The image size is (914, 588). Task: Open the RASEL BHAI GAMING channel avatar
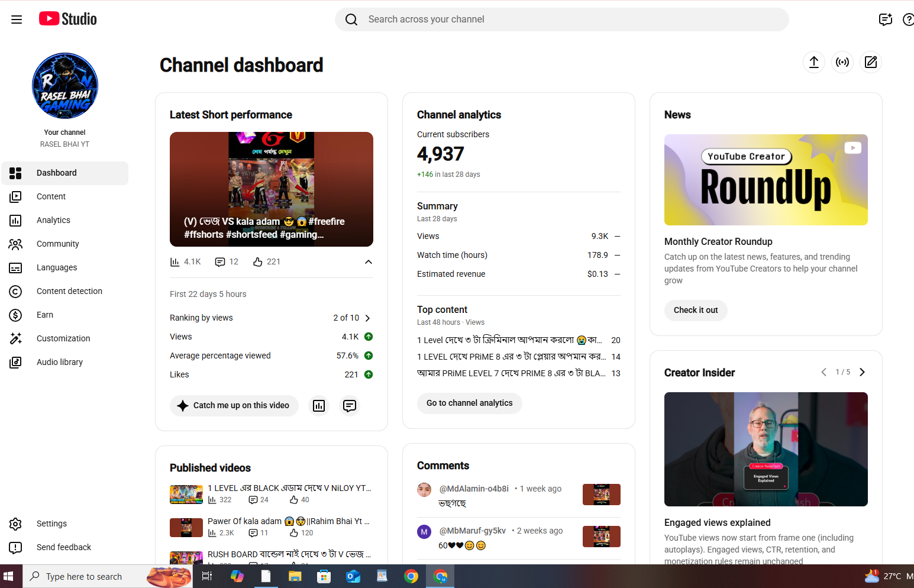tap(65, 86)
